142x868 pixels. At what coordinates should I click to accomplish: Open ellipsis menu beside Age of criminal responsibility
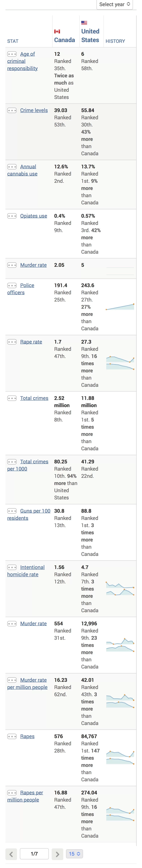click(x=12, y=54)
